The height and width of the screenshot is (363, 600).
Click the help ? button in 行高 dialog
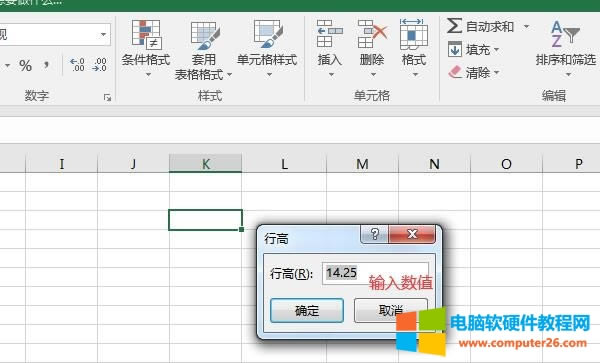pyautogui.click(x=375, y=234)
